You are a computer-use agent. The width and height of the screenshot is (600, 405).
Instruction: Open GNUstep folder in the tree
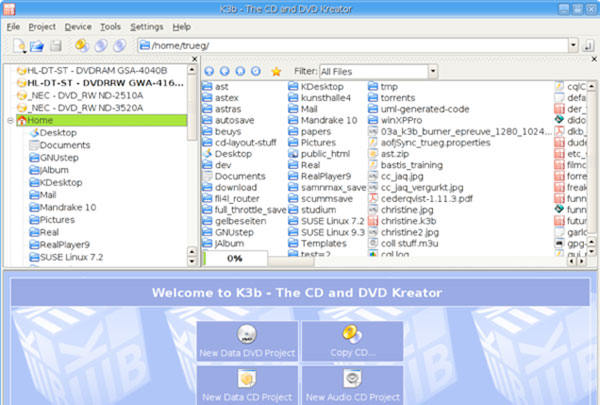[54, 158]
